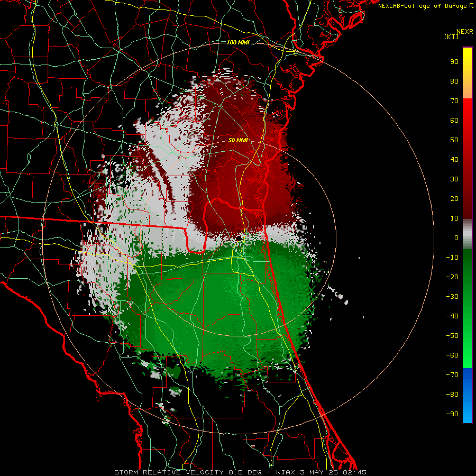Click the 40 value on the velocity scale
The image size is (476, 476).
(x=454, y=160)
